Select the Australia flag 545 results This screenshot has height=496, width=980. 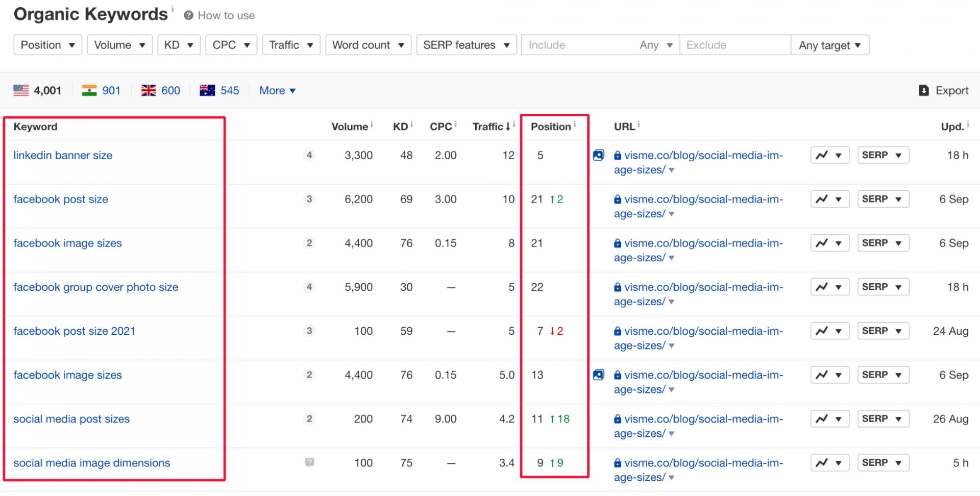[x=219, y=90]
